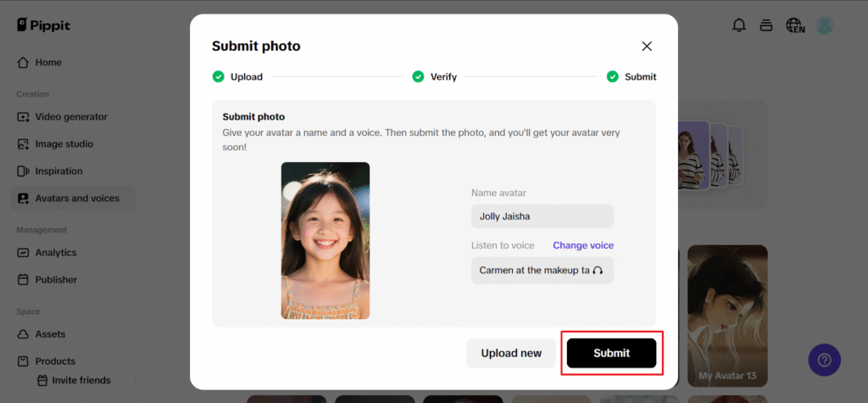Click the black Submit button
This screenshot has height=403, width=868.
point(612,354)
